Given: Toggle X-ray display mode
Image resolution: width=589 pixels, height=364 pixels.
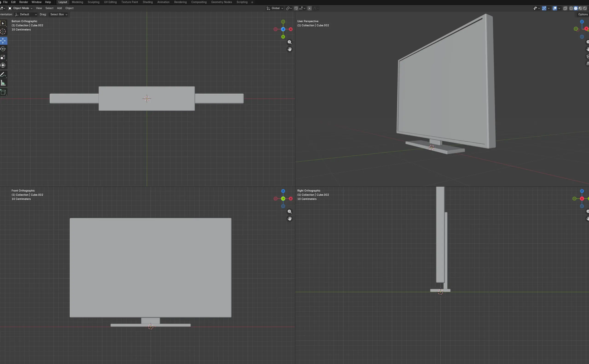Looking at the screenshot, I should click(565, 9).
